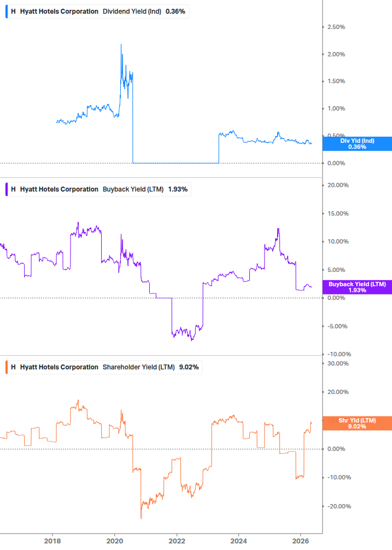Click the 30.00% tick on shareholder yield axis
This screenshot has width=392, height=550.
tap(338, 363)
